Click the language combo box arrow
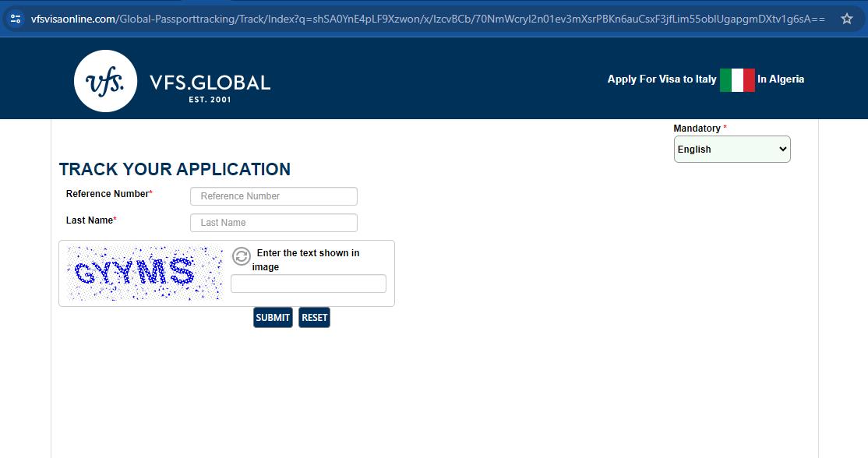The width and height of the screenshot is (868, 458). [782, 149]
